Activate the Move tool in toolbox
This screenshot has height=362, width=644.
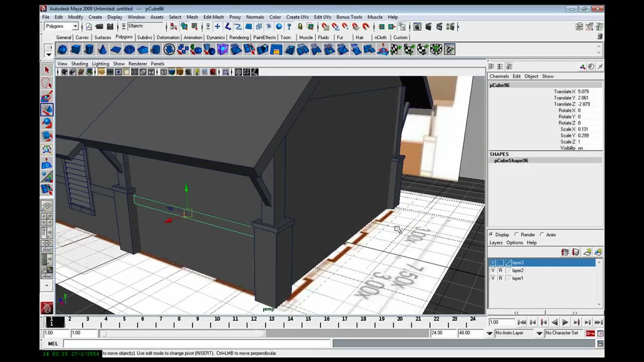47,110
